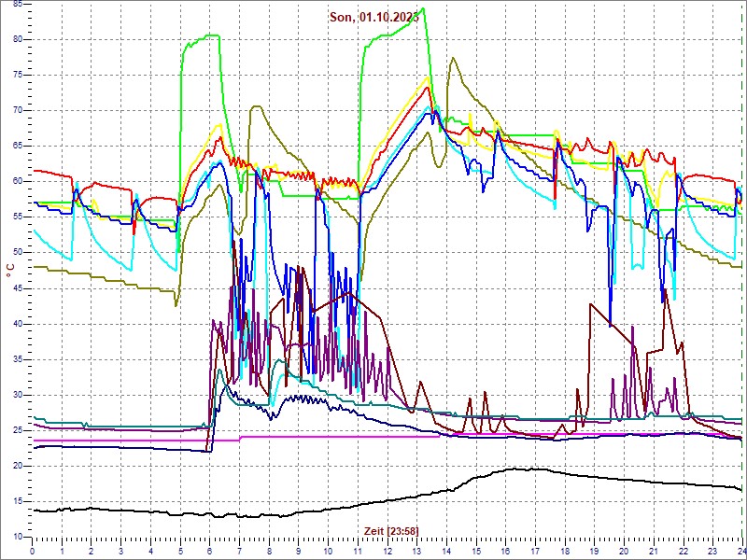This screenshot has height=560, width=747.
Task: Click hour 12 on the time axis
Action: [388, 551]
